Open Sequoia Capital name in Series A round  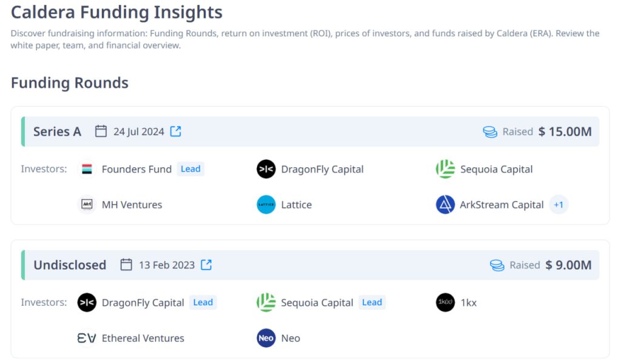click(496, 170)
